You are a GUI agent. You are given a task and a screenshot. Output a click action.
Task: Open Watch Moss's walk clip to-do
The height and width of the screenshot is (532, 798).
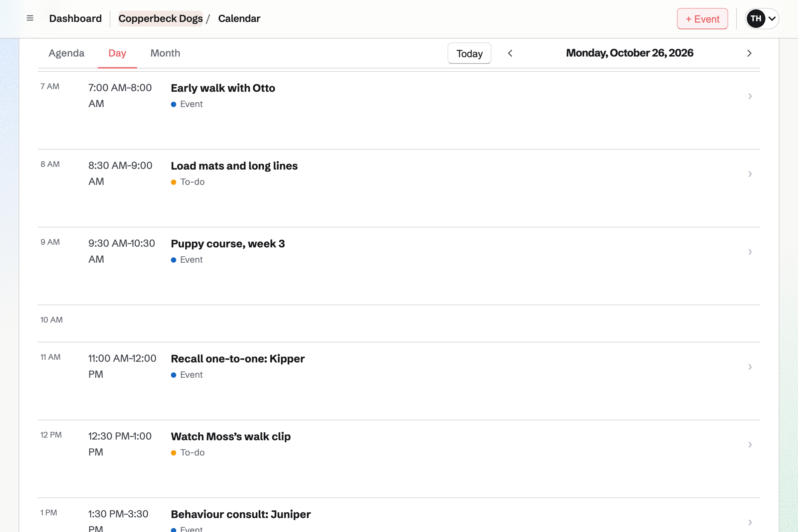[231, 436]
